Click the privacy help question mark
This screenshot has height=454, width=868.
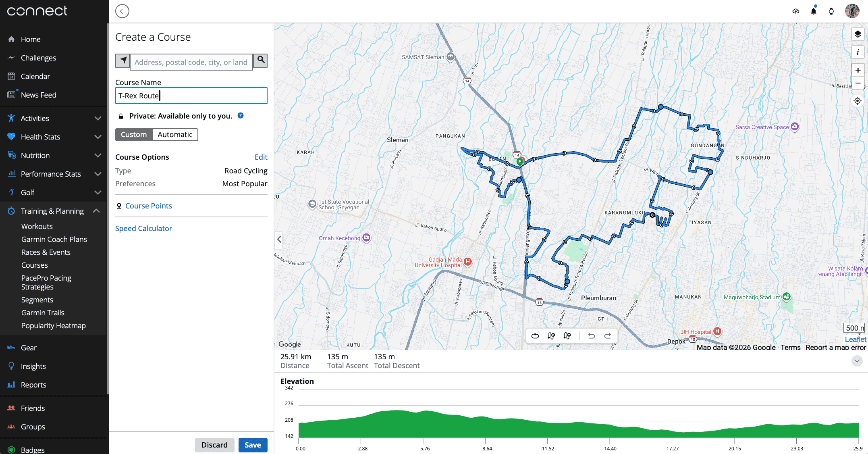click(241, 116)
